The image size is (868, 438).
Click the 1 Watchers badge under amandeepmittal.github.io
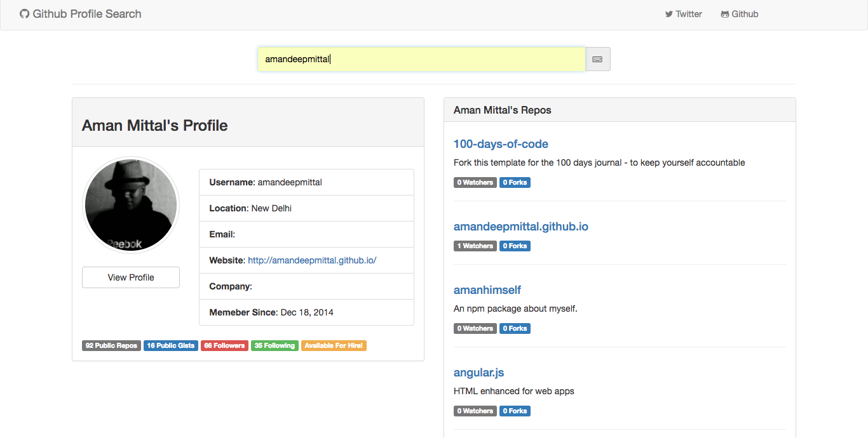tap(475, 246)
